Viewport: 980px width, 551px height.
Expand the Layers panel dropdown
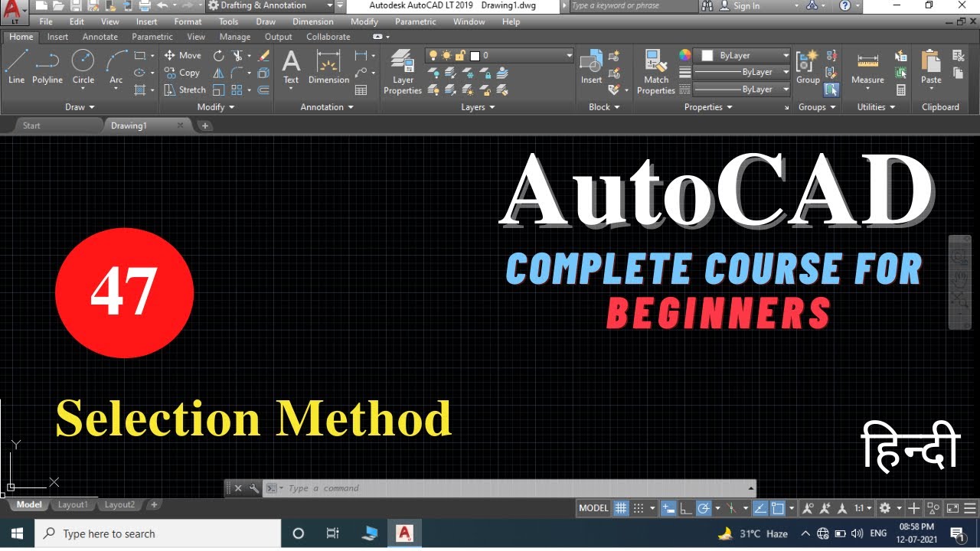(478, 107)
